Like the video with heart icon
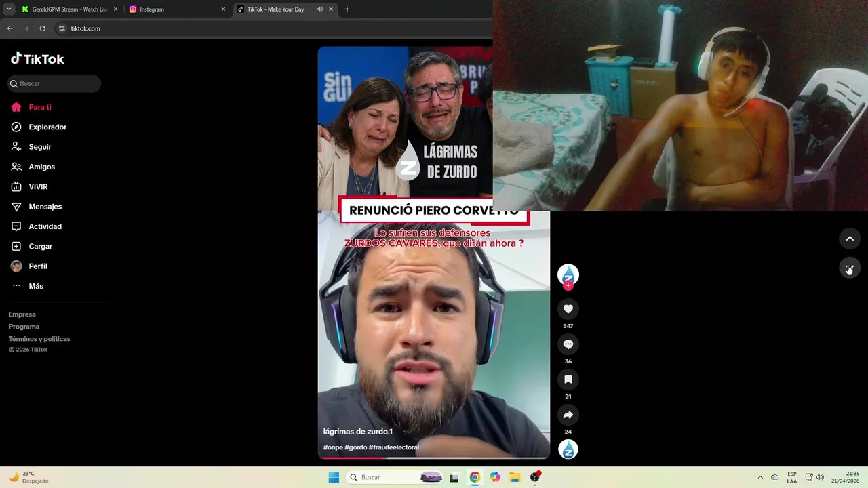 568,309
